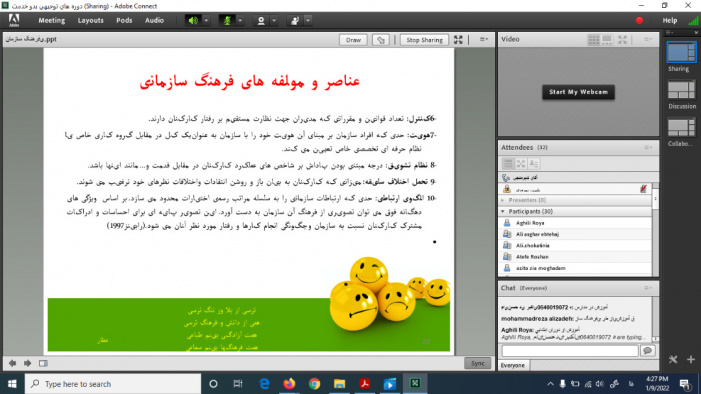Click the add layout plus icon

coord(691,360)
